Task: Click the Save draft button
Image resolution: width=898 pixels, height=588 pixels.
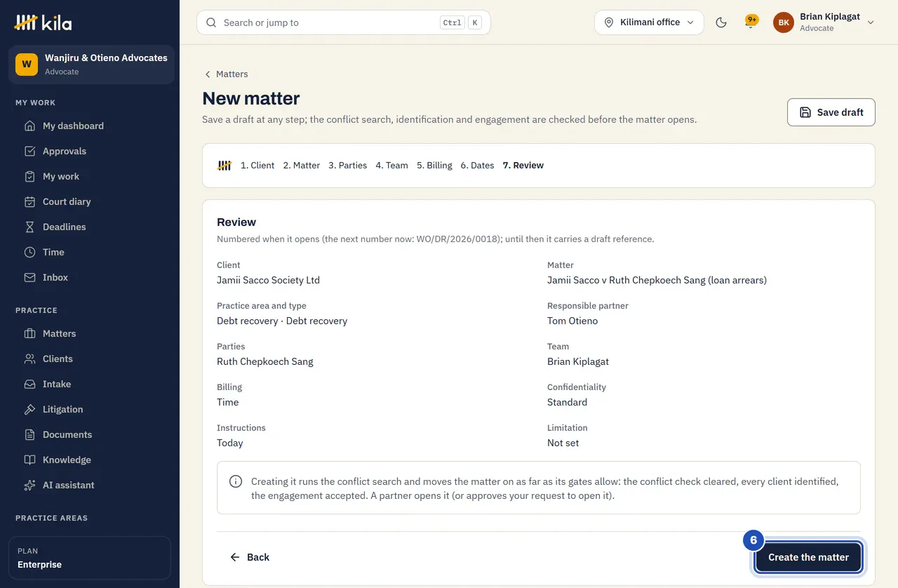Action: pos(831,112)
